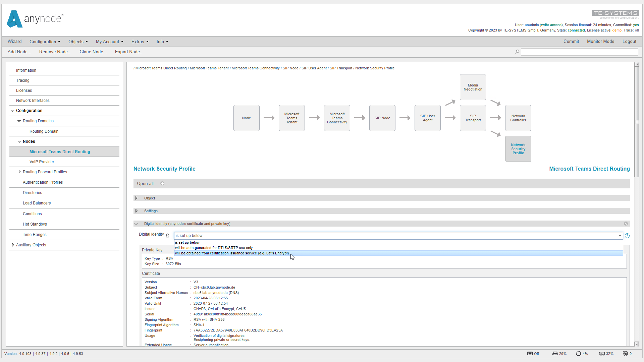Collapse the Routing Domains tree node
The width and height of the screenshot is (644, 362).
tap(19, 121)
